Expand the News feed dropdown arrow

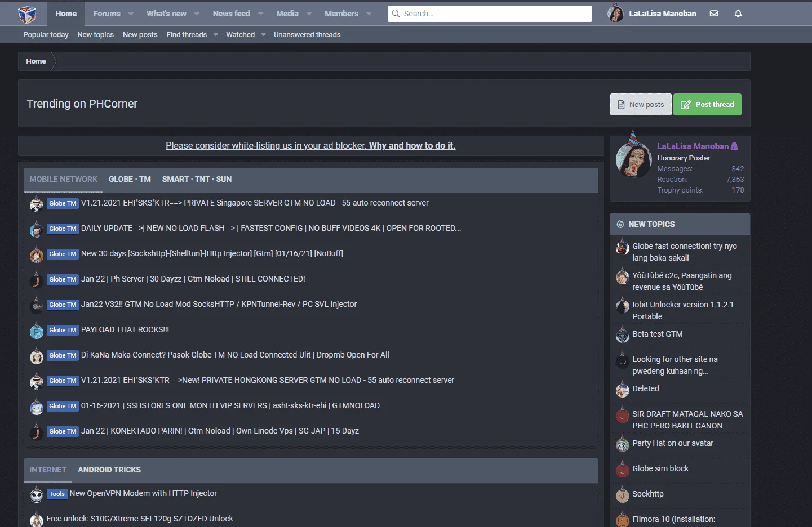260,14
